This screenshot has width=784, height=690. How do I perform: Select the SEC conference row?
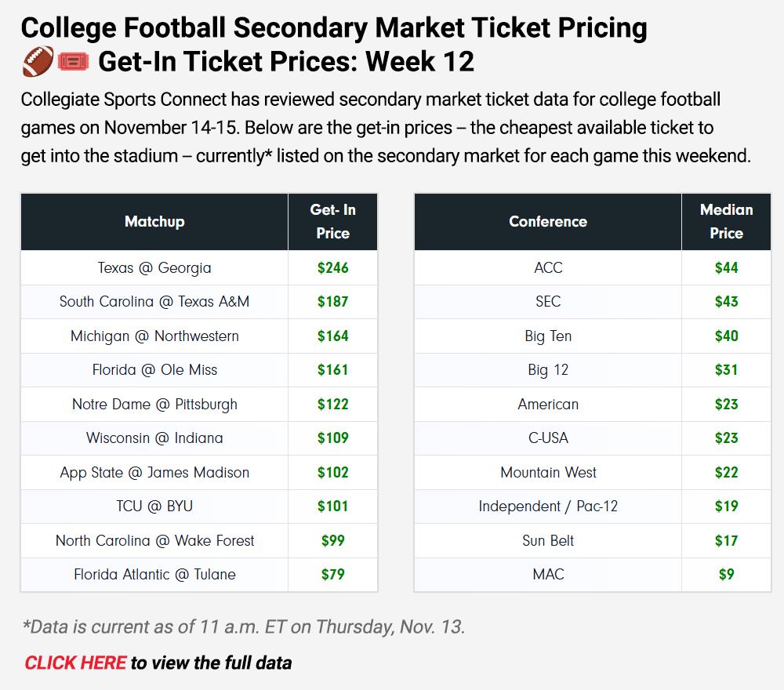point(548,301)
